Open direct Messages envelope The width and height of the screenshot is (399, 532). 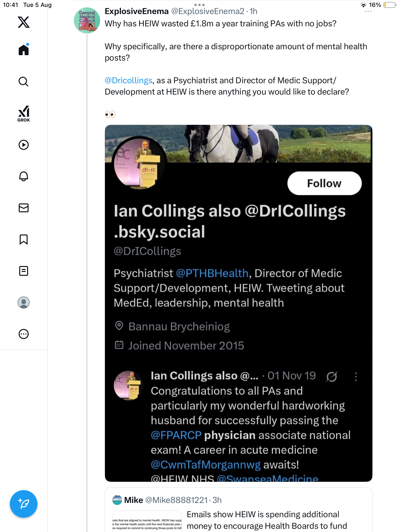tap(24, 208)
